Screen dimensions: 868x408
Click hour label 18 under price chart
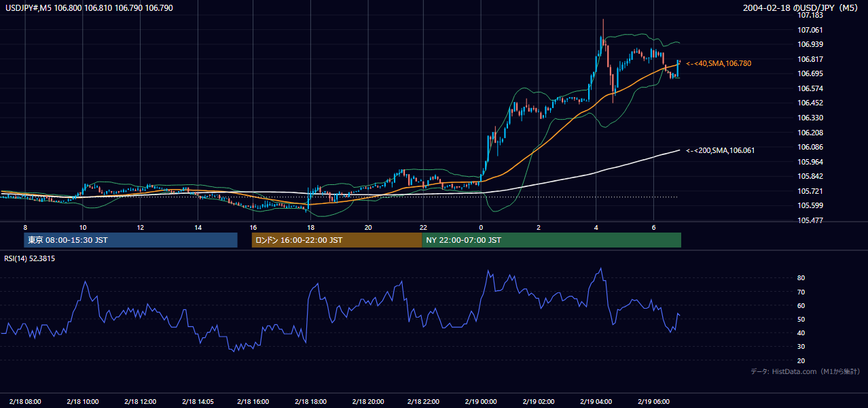click(x=310, y=227)
